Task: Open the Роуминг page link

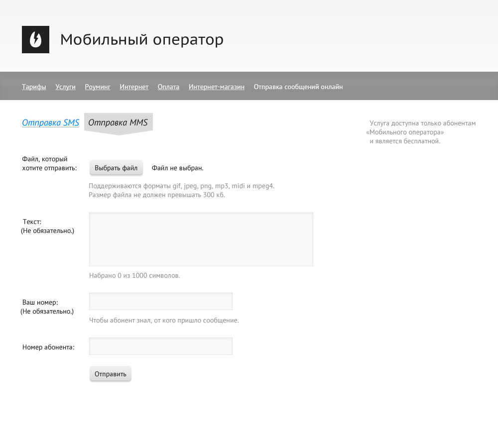Action: 98,87
